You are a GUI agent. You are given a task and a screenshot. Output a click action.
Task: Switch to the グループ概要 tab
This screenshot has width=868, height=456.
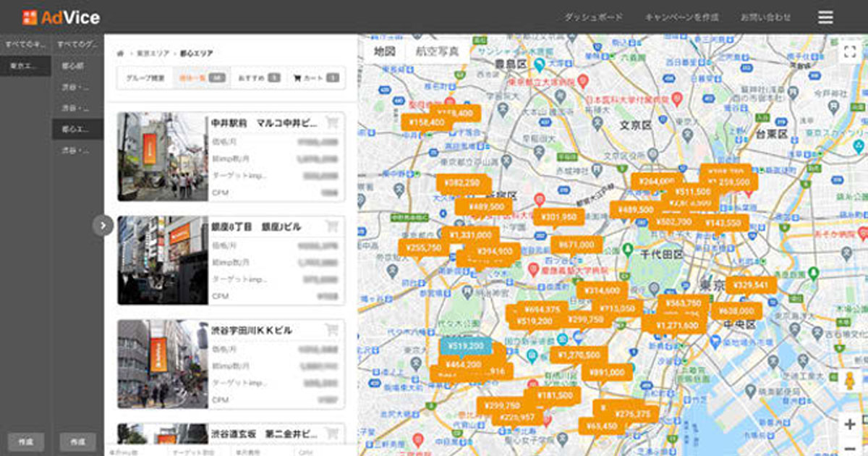coord(145,77)
